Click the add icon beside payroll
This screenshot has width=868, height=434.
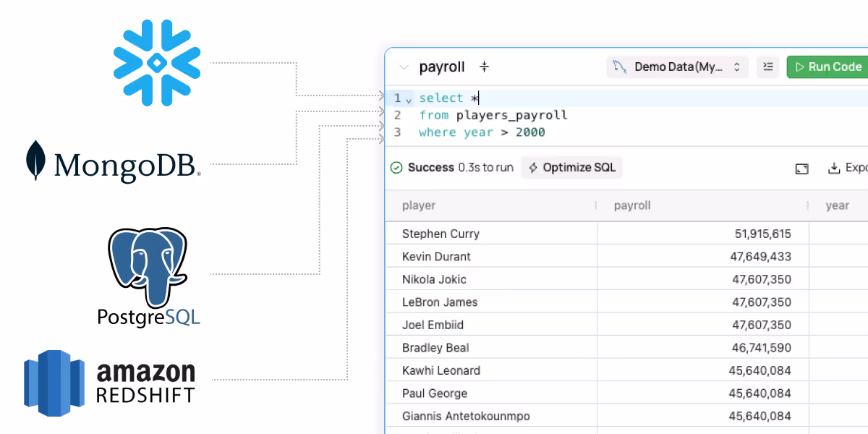click(485, 67)
